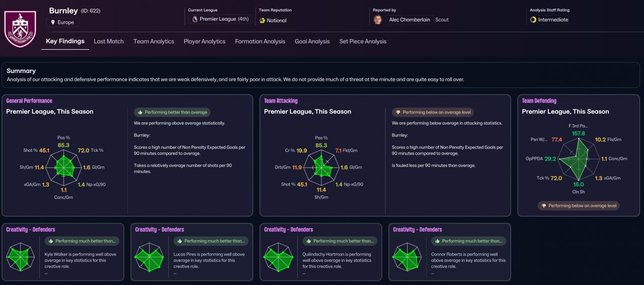This screenshot has width=644, height=285.
Task: Click the National reputation ball icon
Action: (x=262, y=21)
